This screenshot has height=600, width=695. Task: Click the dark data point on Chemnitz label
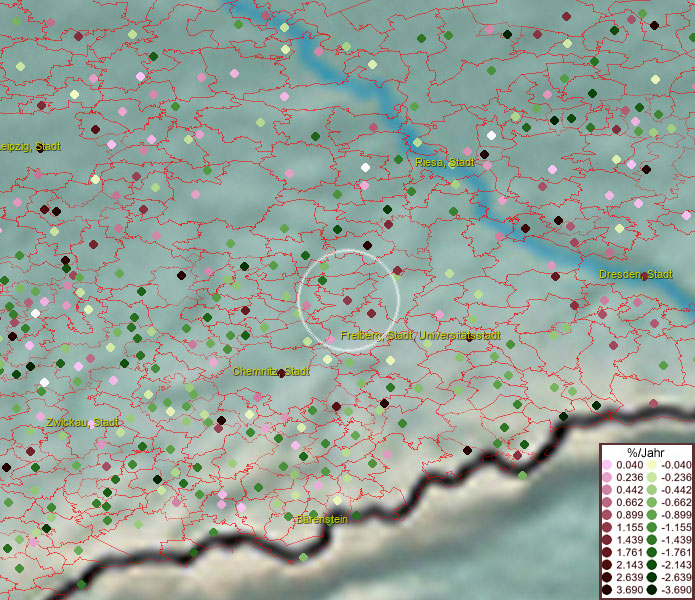pyautogui.click(x=281, y=373)
